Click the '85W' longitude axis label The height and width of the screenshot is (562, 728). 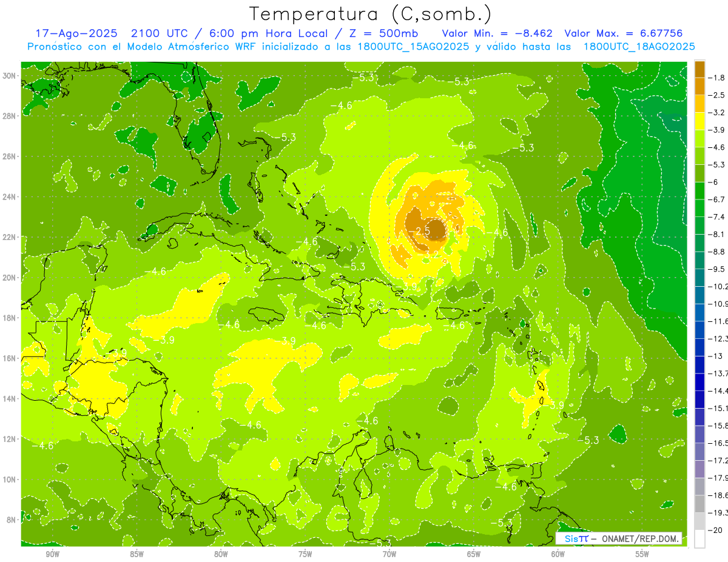(136, 555)
